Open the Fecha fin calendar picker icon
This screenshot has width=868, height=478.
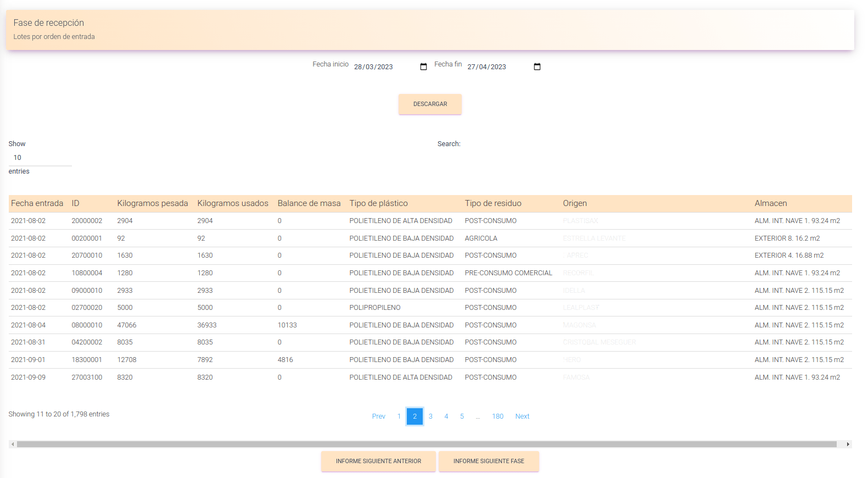[537, 67]
